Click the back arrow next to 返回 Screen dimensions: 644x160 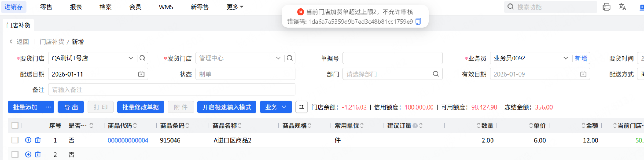click(11, 42)
